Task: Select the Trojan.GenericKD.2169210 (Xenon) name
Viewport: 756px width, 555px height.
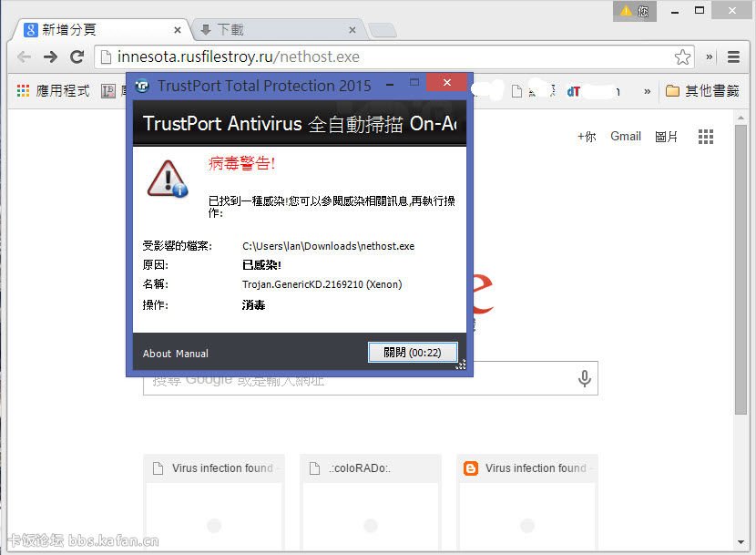Action: tap(322, 284)
